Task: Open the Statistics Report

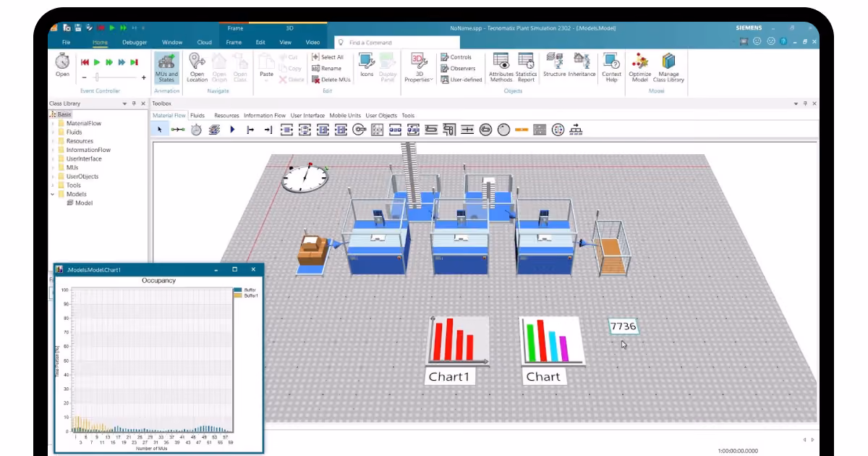Action: tap(526, 67)
